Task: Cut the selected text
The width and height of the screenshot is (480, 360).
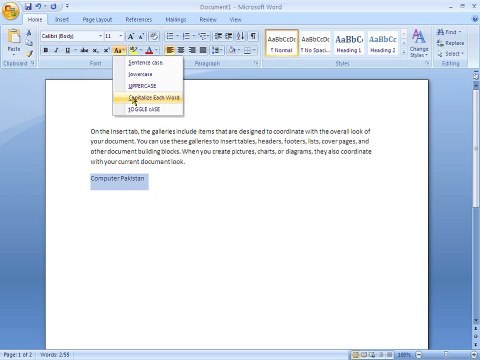Action: tap(29, 33)
